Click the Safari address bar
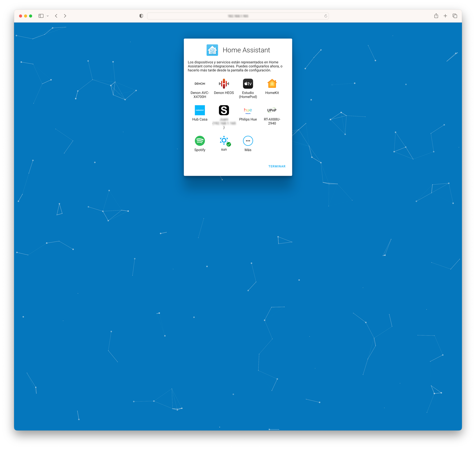The width and height of the screenshot is (476, 449). 238,16
